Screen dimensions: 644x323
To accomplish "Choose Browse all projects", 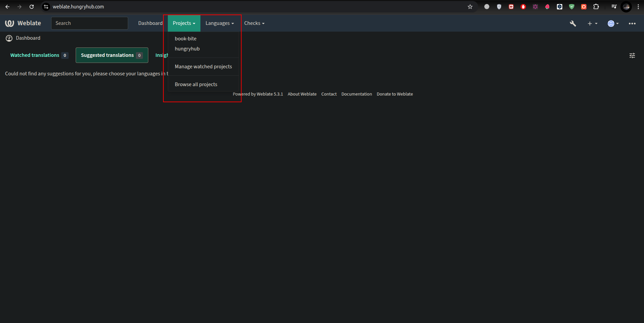I will pyautogui.click(x=196, y=84).
